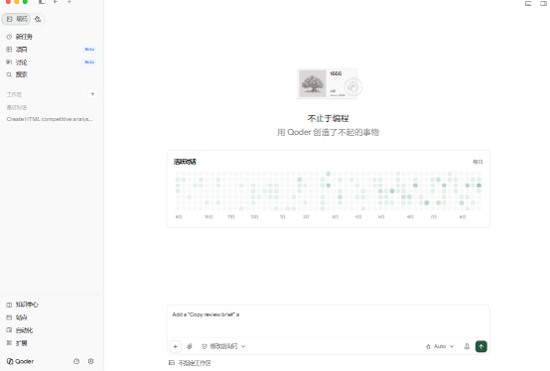Toggle the right panel layout icon at top right

tap(543, 3)
